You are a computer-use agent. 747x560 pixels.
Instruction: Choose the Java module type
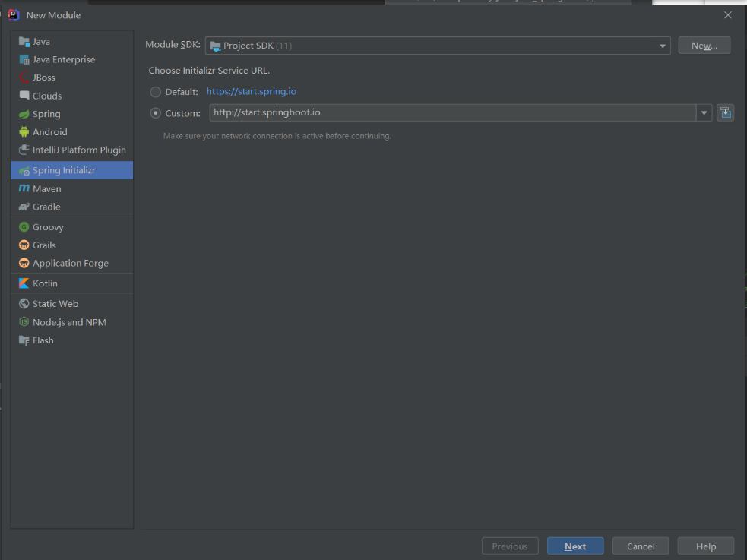tap(72, 42)
